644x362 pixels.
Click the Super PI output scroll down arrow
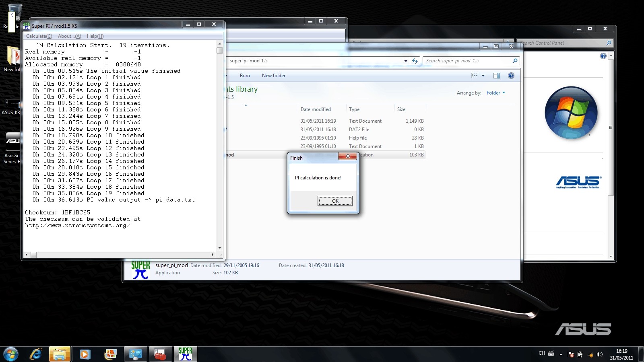coord(220,248)
